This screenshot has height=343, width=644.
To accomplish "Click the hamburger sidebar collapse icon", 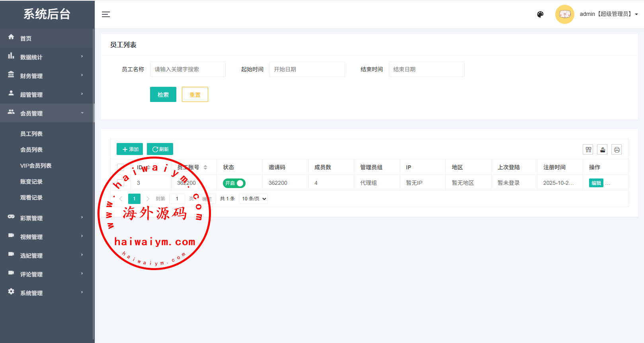I will (106, 14).
